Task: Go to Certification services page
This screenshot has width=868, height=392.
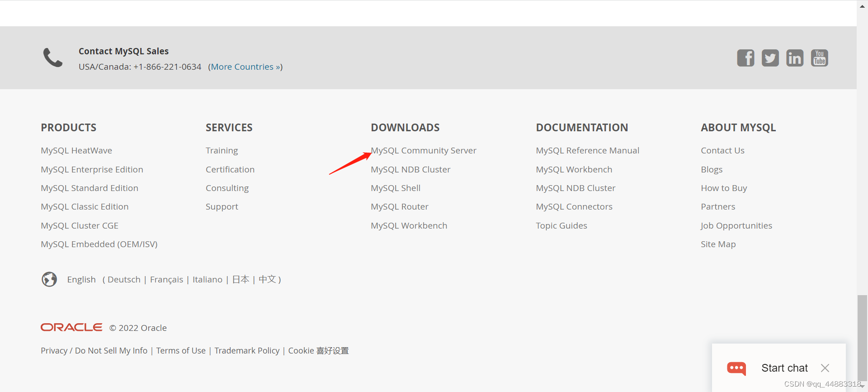Action: 230,169
